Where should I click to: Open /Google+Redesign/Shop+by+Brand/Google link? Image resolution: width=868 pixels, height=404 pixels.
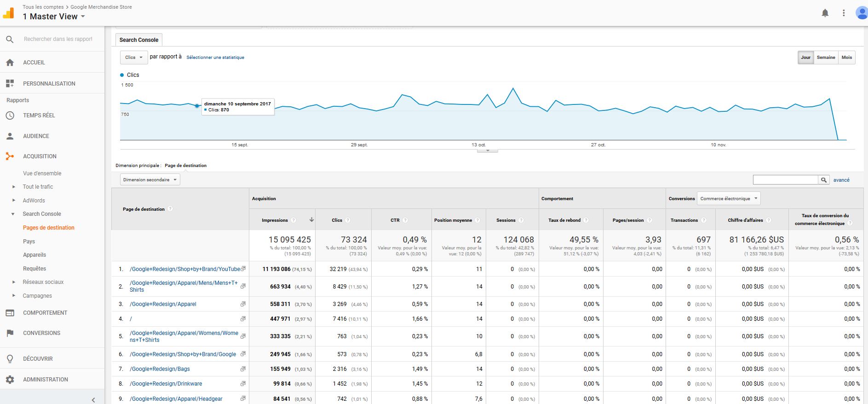click(183, 354)
